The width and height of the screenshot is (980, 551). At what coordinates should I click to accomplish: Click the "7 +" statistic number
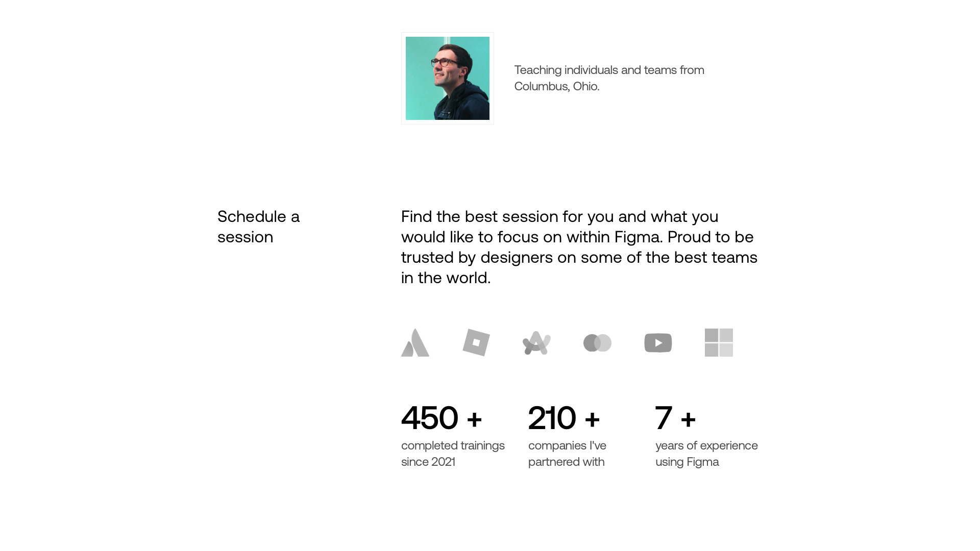[675, 418]
